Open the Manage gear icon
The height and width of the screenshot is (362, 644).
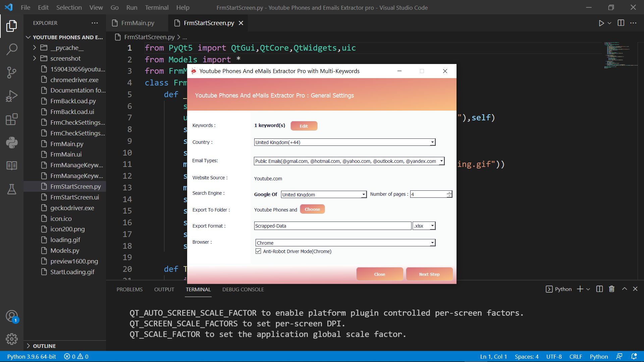[x=12, y=339]
